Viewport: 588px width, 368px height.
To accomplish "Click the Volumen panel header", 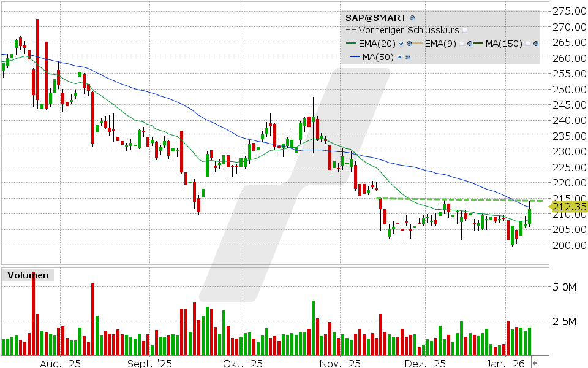I will (28, 275).
